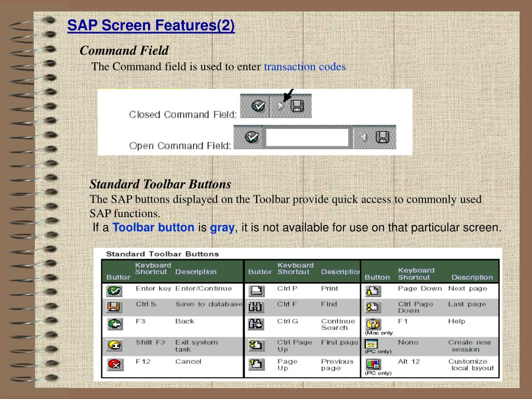
Task: Click the Create new session icon
Action: [371, 344]
